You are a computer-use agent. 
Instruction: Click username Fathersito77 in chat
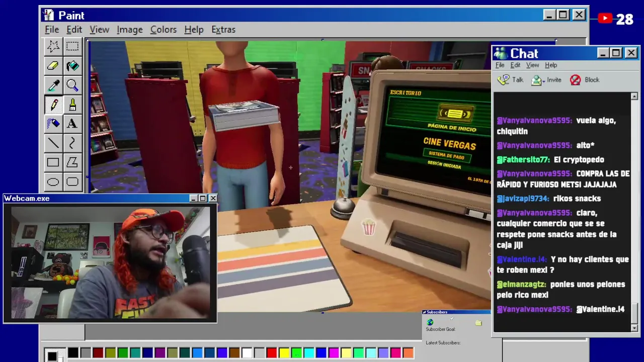(x=523, y=159)
